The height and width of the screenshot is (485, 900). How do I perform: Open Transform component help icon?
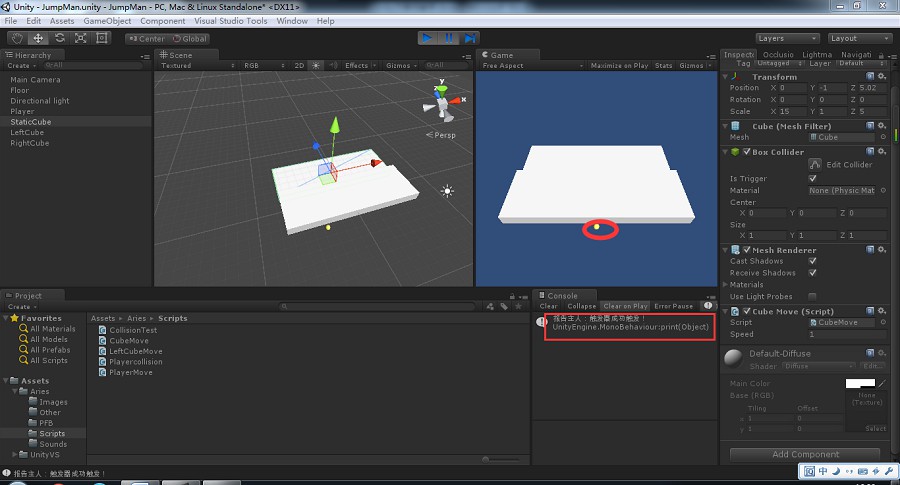[870, 76]
